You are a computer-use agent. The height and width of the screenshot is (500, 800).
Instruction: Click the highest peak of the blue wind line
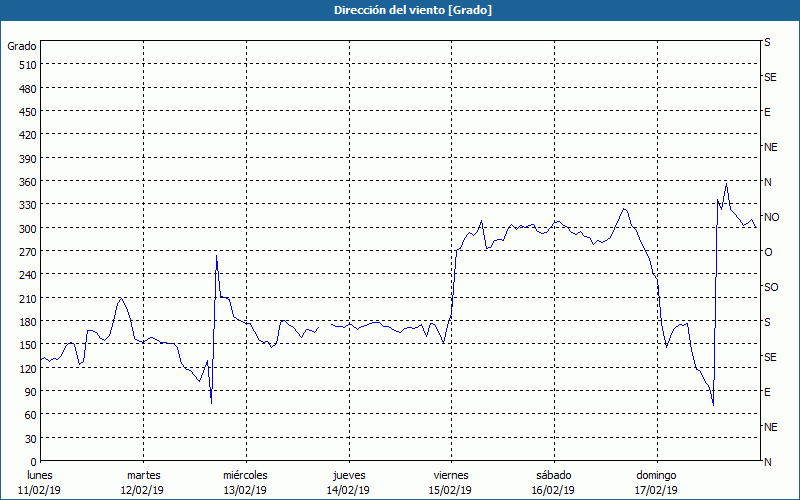726,184
